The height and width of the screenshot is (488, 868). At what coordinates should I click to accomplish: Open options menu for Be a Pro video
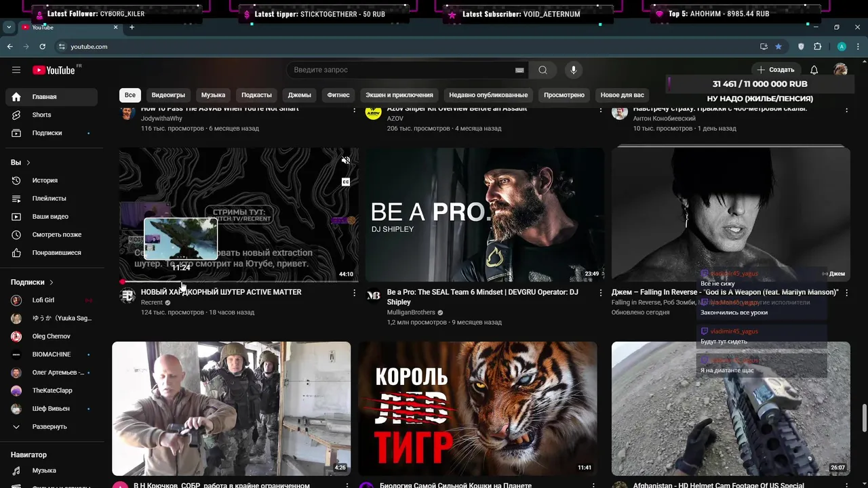[600, 293]
